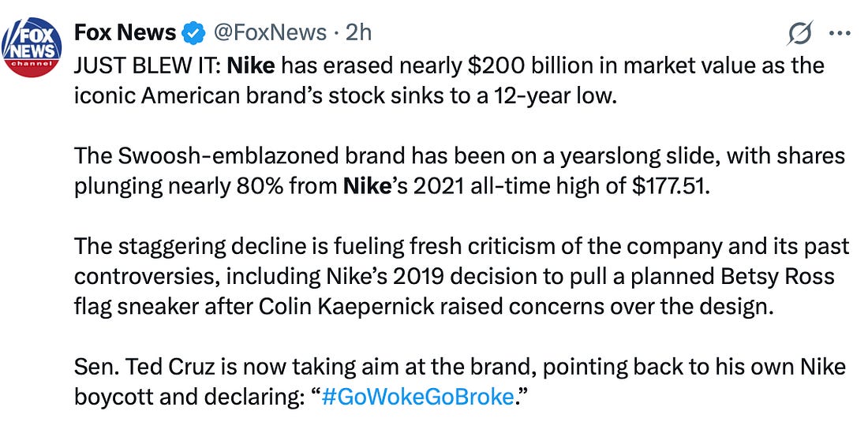Open the three-dot more options menu
Viewport: 868px width, 422px height.
pyautogui.click(x=840, y=33)
